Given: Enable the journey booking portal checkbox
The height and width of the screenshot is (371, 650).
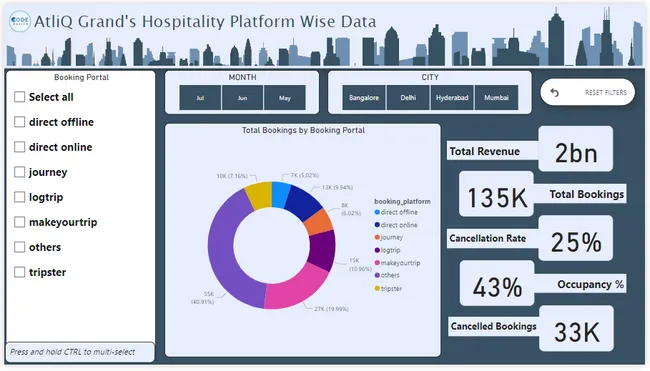Looking at the screenshot, I should 19,172.
